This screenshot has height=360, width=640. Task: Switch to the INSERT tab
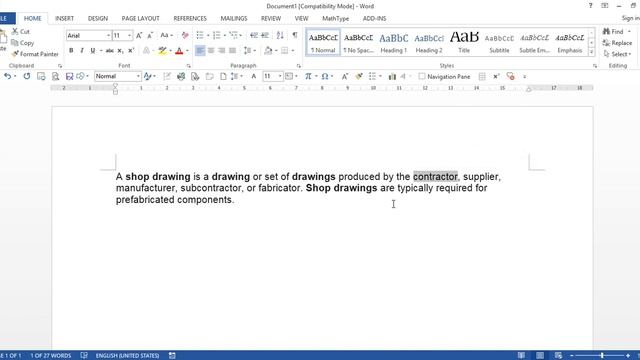pyautogui.click(x=64, y=18)
